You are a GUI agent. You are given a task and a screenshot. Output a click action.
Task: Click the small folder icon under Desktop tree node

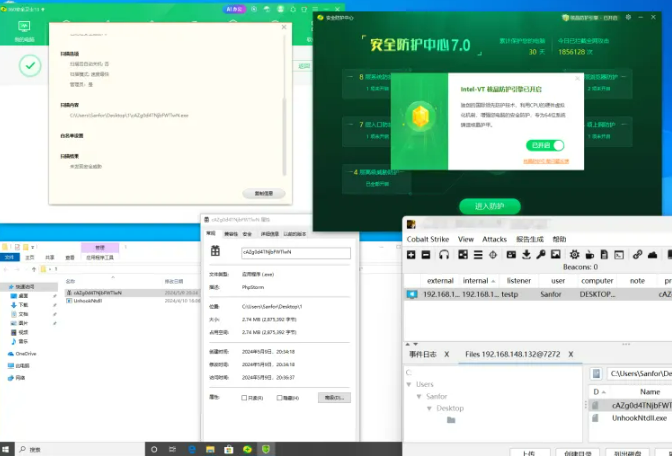[451, 420]
